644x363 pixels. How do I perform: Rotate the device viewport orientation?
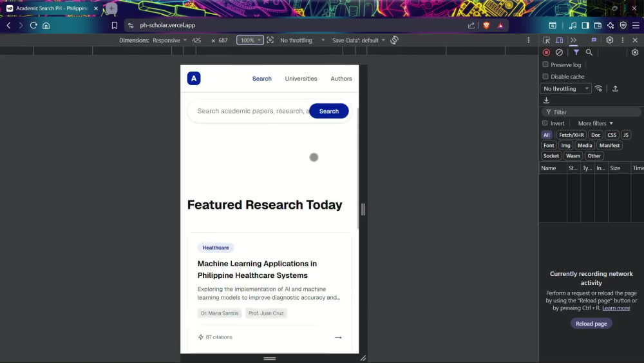[394, 40]
